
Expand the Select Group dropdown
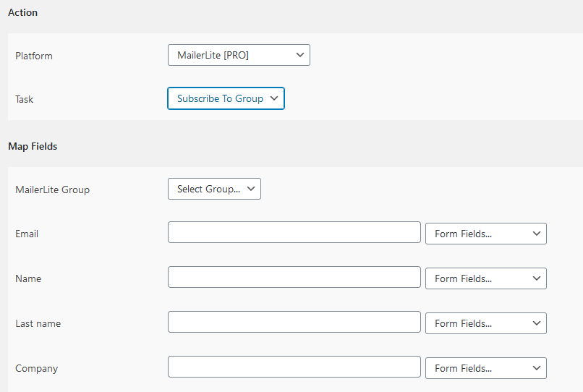point(214,189)
